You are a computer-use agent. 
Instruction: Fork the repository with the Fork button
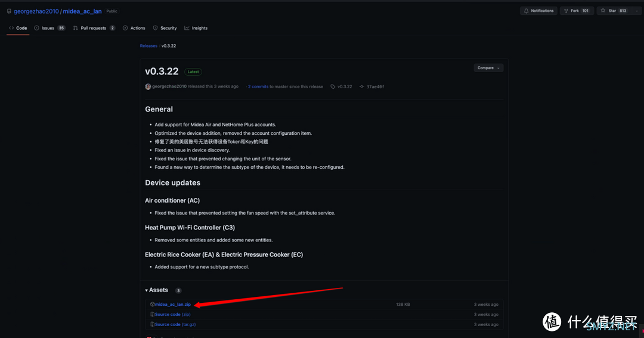577,11
